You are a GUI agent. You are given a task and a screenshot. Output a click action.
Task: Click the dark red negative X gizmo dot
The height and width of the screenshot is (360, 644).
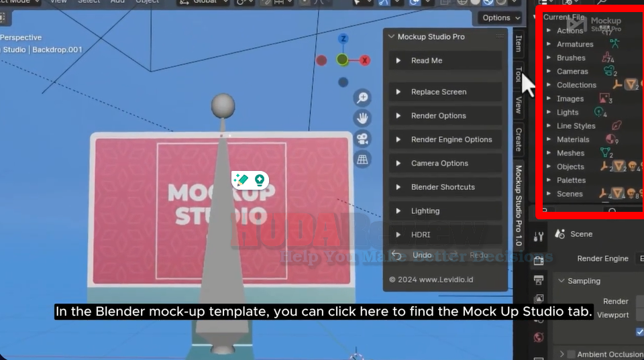coord(321,60)
